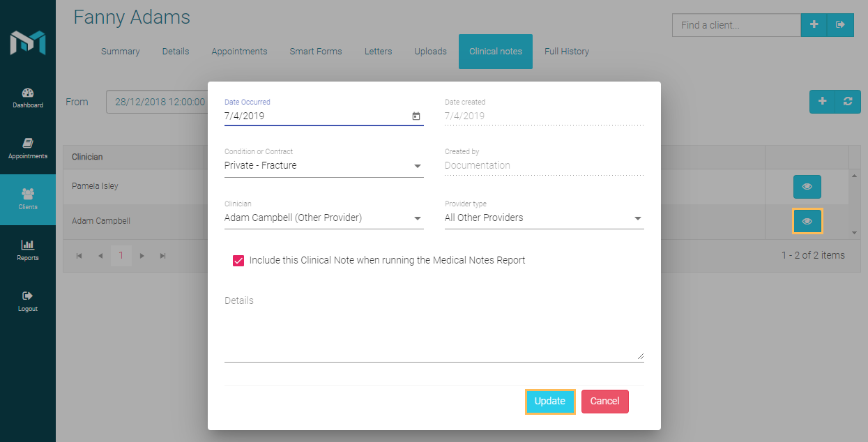Image resolution: width=868 pixels, height=442 pixels.
Task: Click add client plus beside search
Action: tap(814, 25)
